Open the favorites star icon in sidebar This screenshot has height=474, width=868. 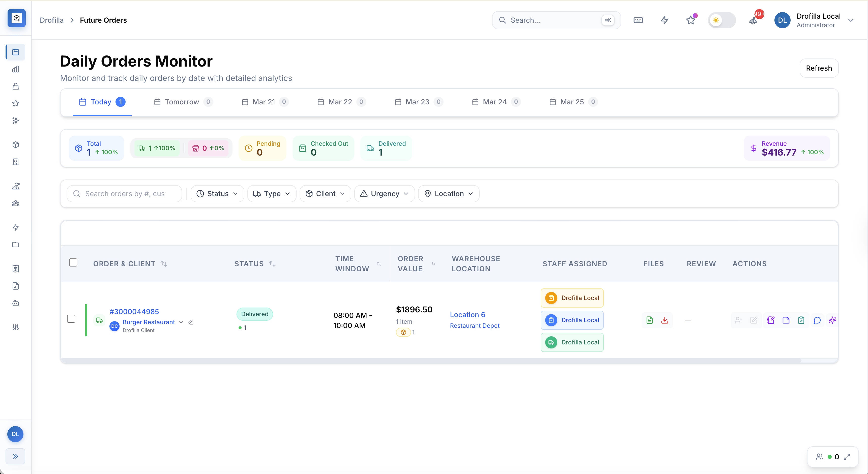pyautogui.click(x=15, y=103)
